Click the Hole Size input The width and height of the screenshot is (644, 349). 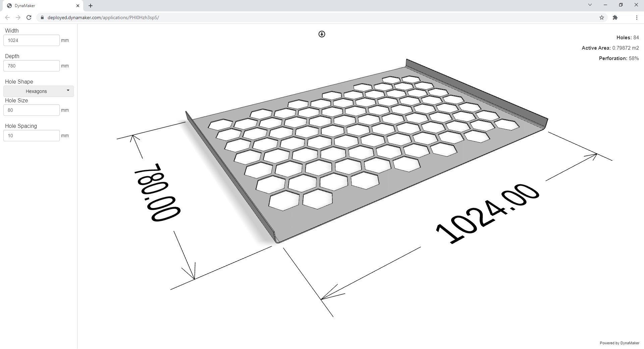coord(31,110)
